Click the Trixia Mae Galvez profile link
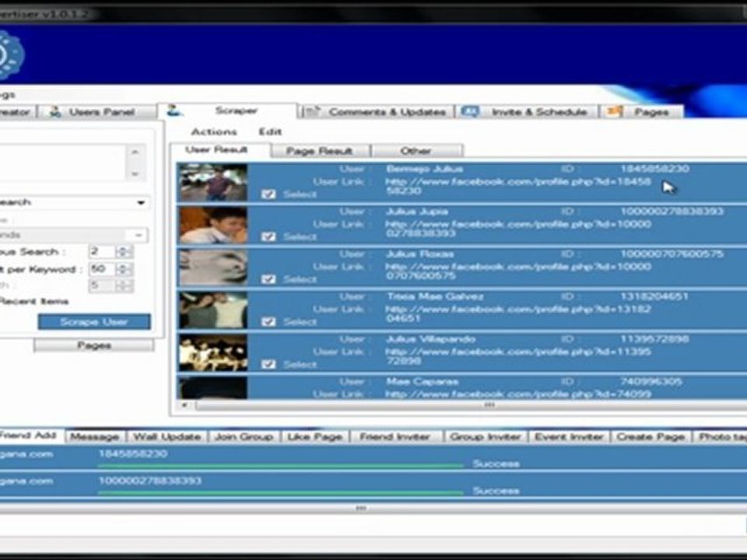The image size is (747, 560). point(518,313)
